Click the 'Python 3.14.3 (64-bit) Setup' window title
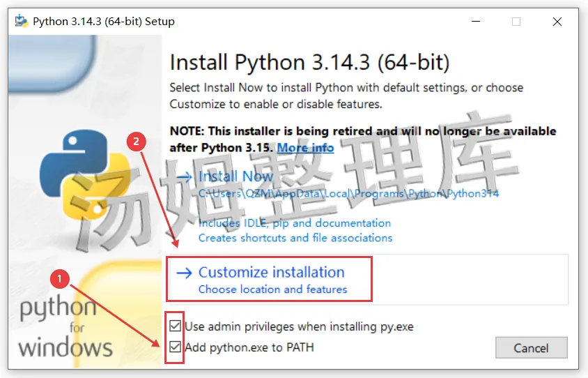Image resolution: width=588 pixels, height=378 pixels. [x=104, y=22]
